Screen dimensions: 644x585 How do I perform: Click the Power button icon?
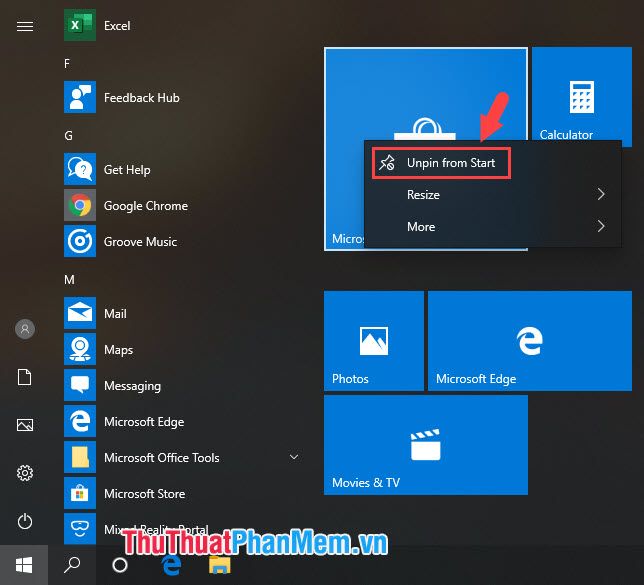(25, 521)
